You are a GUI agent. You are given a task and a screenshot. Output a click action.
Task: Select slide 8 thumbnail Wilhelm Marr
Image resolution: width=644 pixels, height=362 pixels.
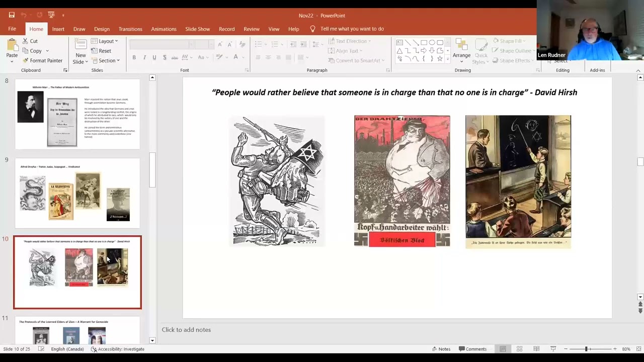[77, 114]
